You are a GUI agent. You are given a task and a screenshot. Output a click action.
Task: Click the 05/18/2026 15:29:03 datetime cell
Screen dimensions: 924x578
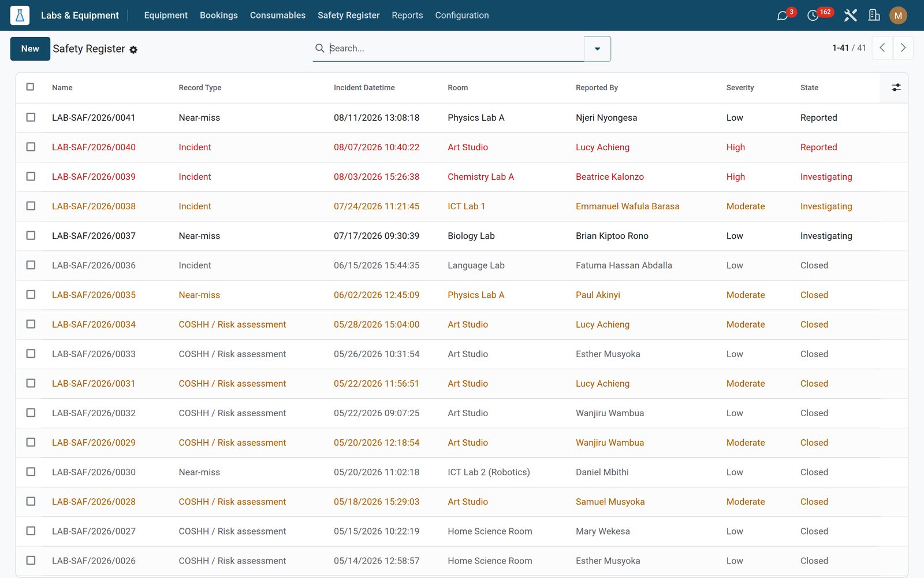pyautogui.click(x=377, y=502)
